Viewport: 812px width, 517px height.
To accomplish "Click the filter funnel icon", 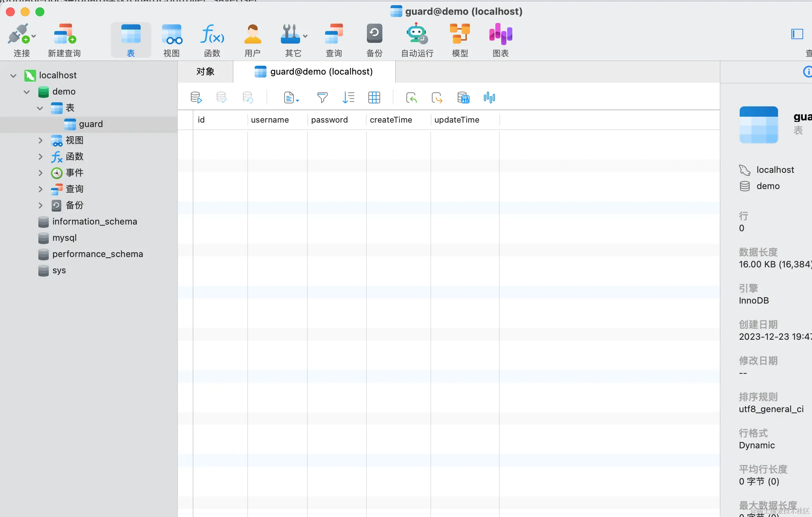I will point(322,97).
